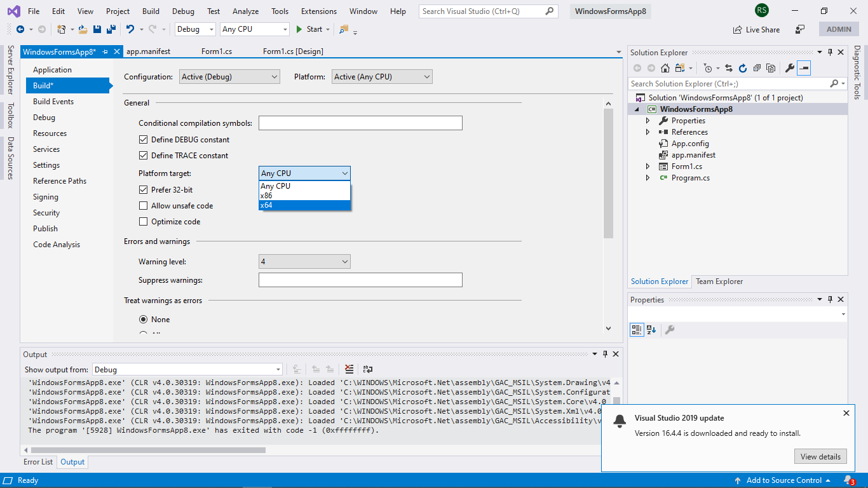Click the Suppress warnings input field
The width and height of the screenshot is (868, 488).
(360, 280)
